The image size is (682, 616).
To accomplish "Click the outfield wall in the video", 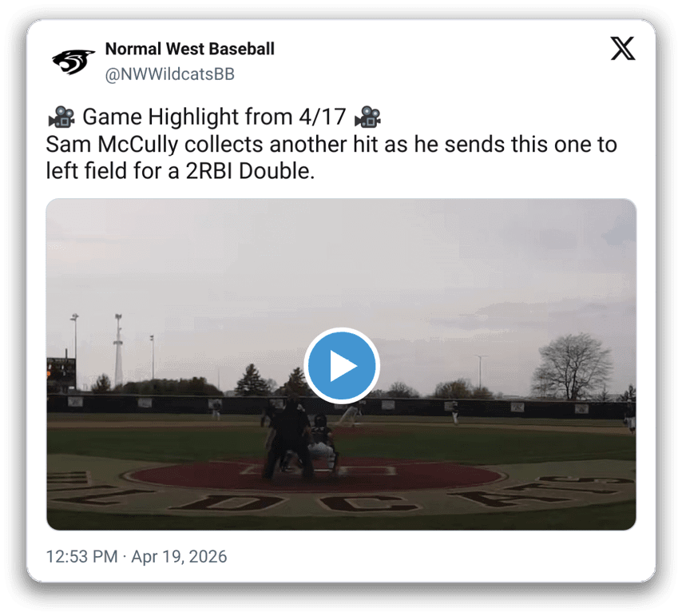I will 342,406.
